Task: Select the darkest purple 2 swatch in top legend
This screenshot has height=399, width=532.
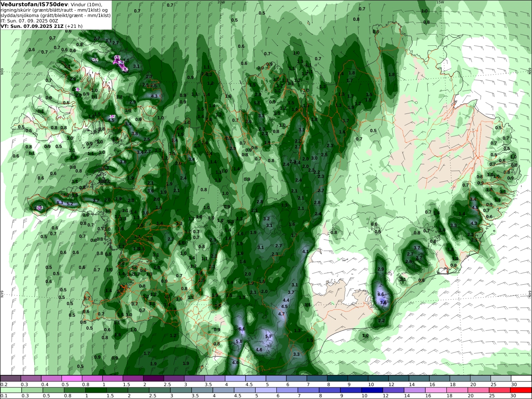Action: [153, 378]
